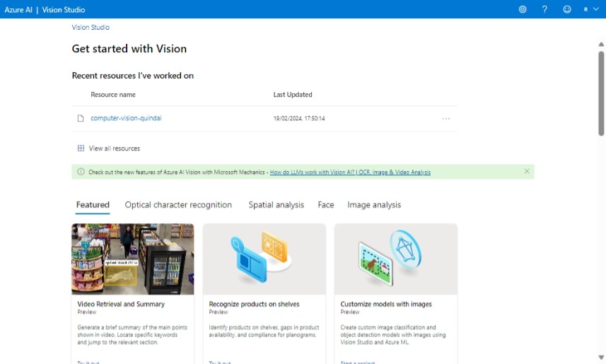Click the Video Retrieval and Summary title
606x364 pixels.
coord(121,304)
